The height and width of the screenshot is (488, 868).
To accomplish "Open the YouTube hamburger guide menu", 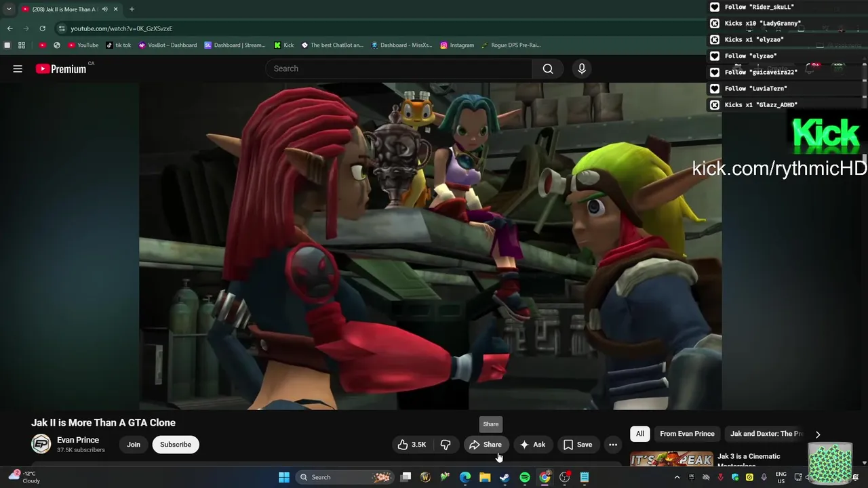I will point(18,68).
